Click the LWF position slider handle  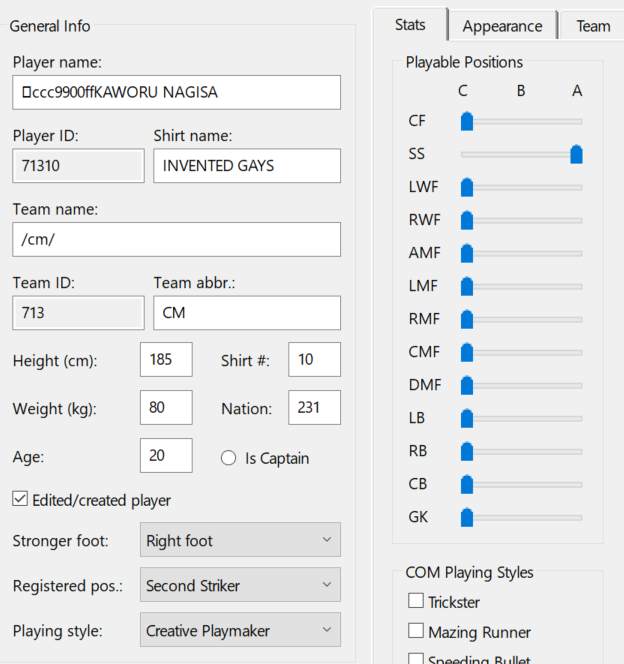click(467, 187)
